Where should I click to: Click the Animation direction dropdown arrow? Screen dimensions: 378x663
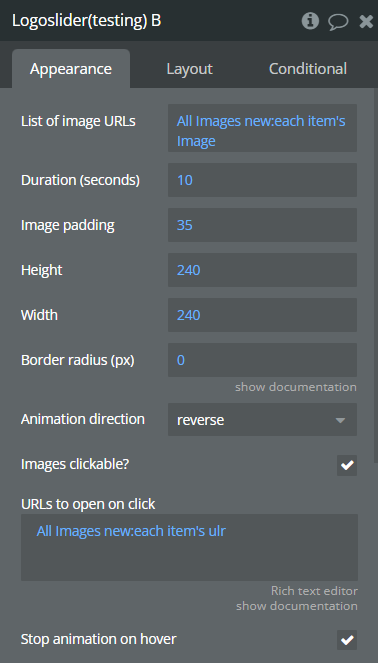coord(340,420)
